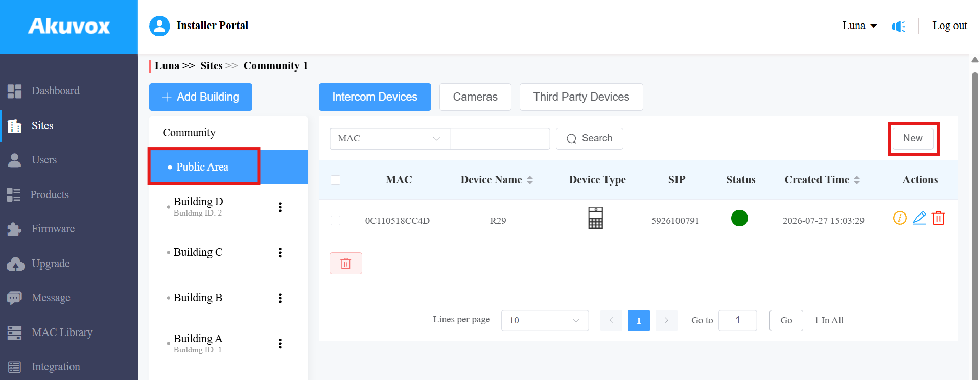
Task: Go to the next page
Action: click(x=666, y=320)
